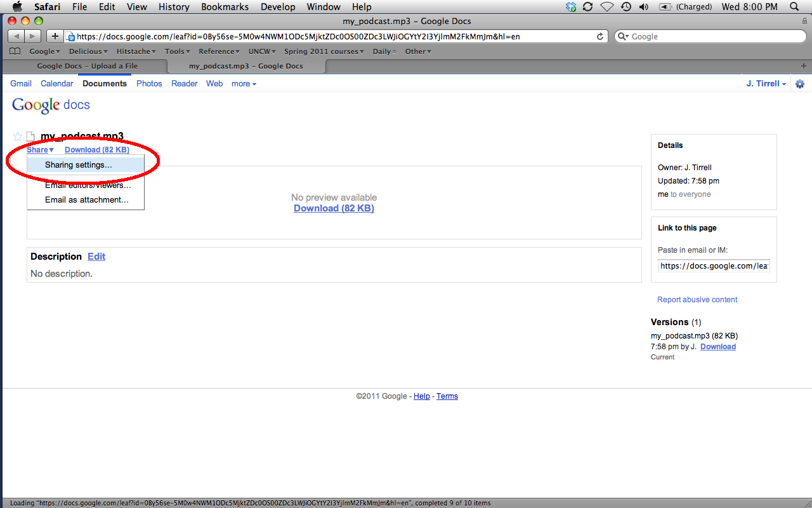The height and width of the screenshot is (508, 812).
Task: Star the my_podcast.mp3 document
Action: 18,137
